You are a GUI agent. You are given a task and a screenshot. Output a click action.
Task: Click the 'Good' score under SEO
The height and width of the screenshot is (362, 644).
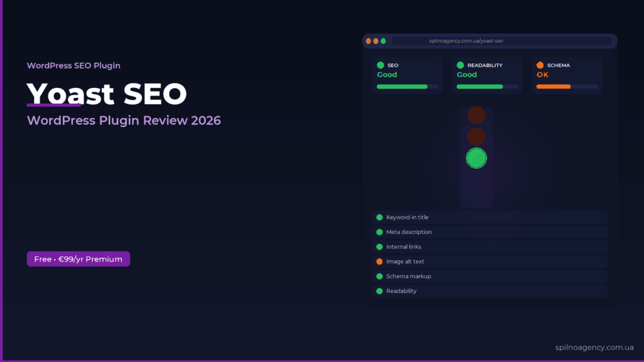click(387, 75)
